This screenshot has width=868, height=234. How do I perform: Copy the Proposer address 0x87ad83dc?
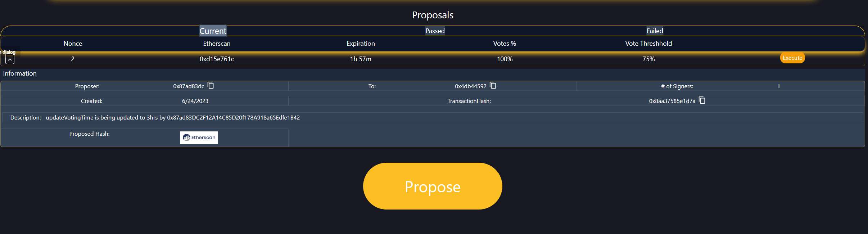point(211,86)
